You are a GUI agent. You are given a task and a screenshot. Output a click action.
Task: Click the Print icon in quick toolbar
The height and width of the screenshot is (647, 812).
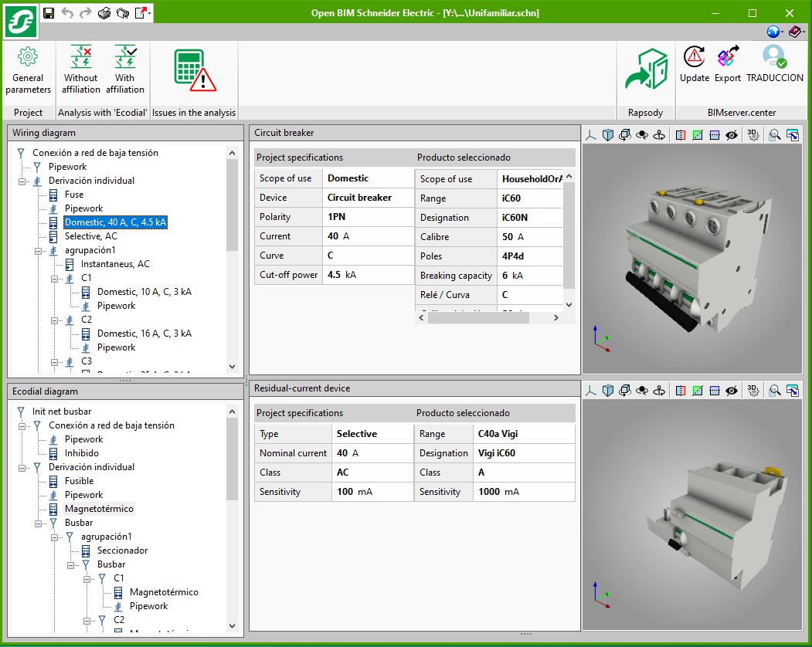pos(104,13)
